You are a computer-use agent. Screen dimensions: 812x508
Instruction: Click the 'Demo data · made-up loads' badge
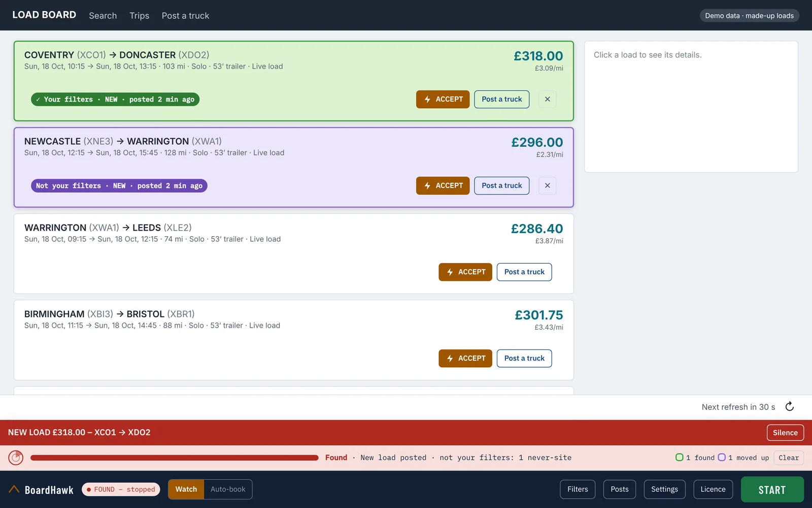pyautogui.click(x=749, y=16)
